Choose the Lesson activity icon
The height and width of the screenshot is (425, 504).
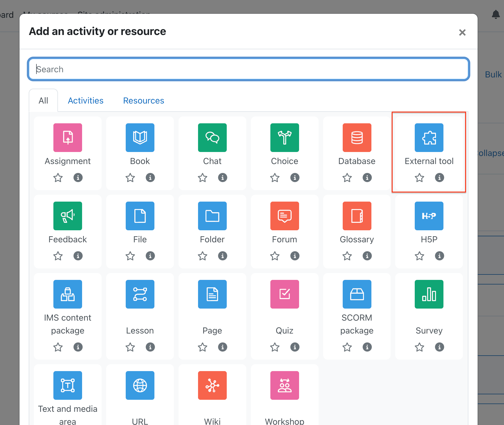(140, 294)
